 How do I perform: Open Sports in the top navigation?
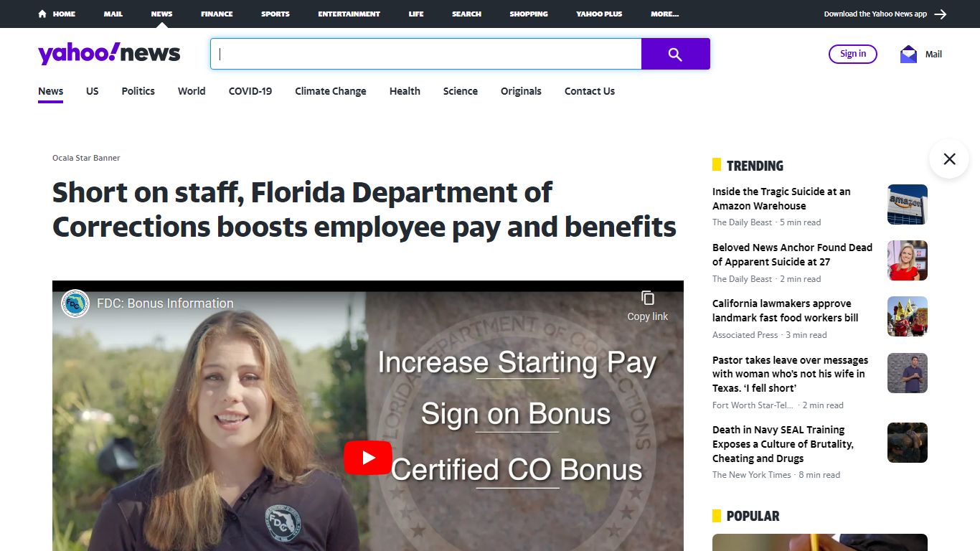275,14
